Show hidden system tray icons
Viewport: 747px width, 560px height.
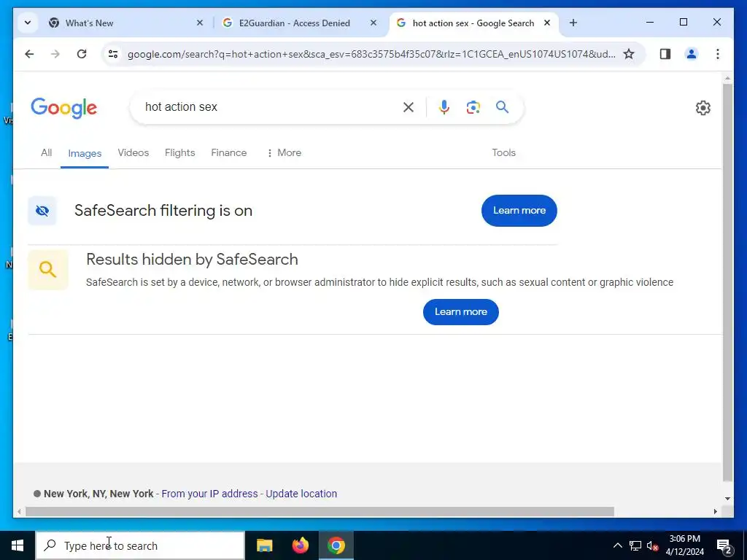pyautogui.click(x=617, y=545)
